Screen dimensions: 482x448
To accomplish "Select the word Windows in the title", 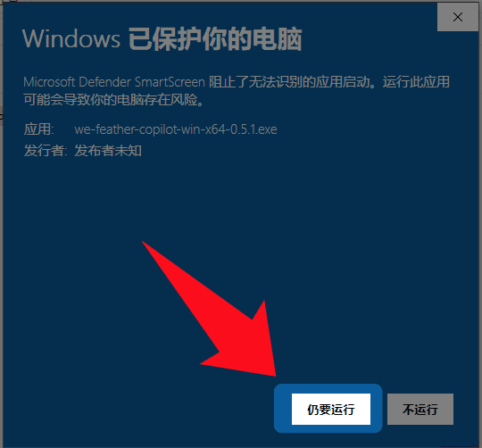I will [x=71, y=39].
